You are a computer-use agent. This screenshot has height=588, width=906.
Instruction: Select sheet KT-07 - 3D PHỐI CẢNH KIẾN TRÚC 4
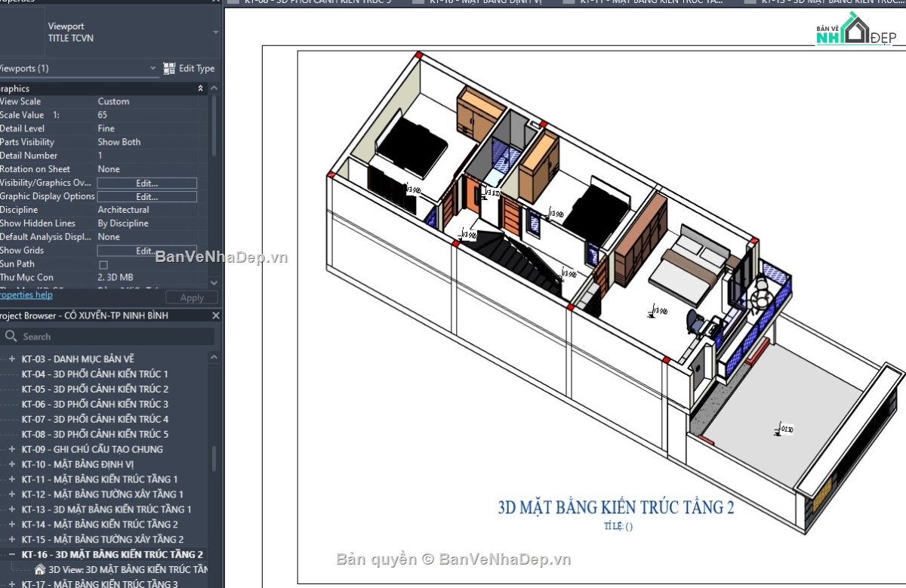[x=94, y=419]
